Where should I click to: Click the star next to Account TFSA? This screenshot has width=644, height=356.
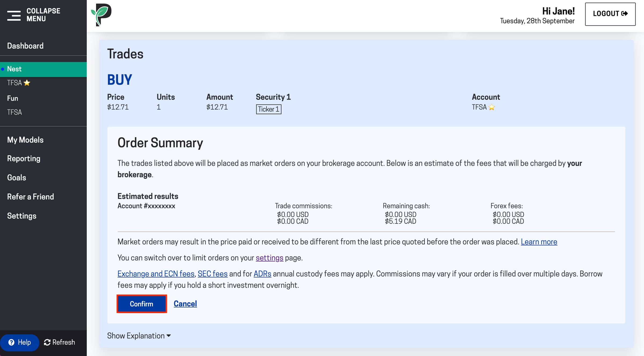492,107
